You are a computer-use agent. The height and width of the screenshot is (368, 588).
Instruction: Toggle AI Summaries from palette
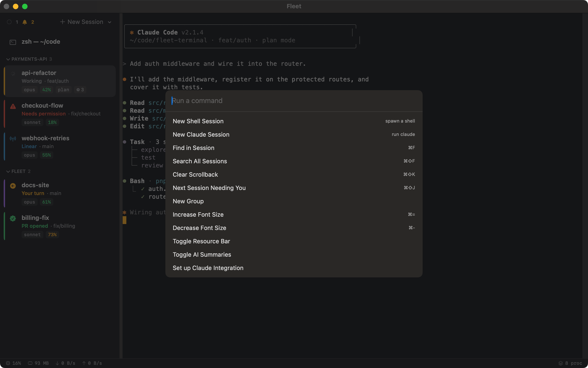[x=294, y=255]
